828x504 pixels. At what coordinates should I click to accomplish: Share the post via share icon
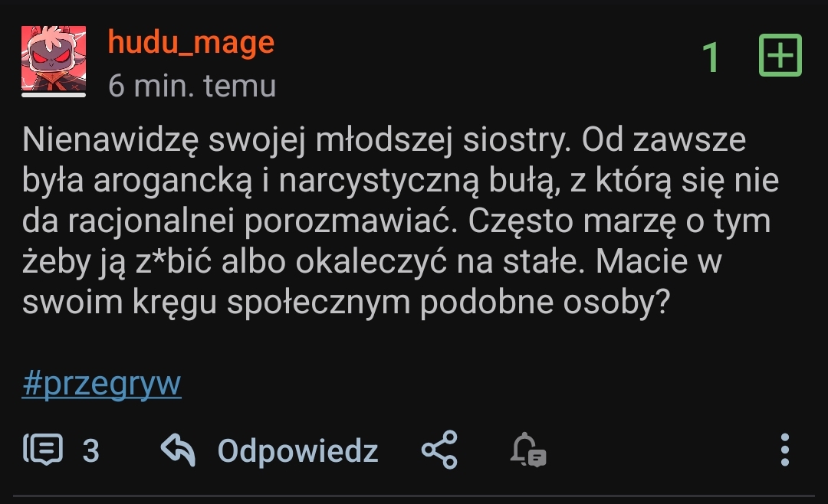click(x=439, y=450)
